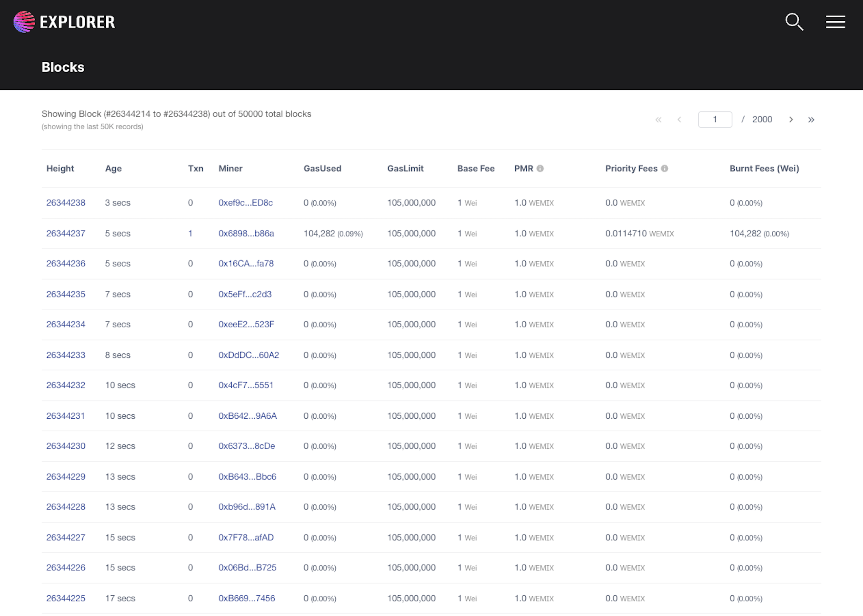The height and width of the screenshot is (616, 863).
Task: Open the hamburger menu
Action: pos(835,22)
